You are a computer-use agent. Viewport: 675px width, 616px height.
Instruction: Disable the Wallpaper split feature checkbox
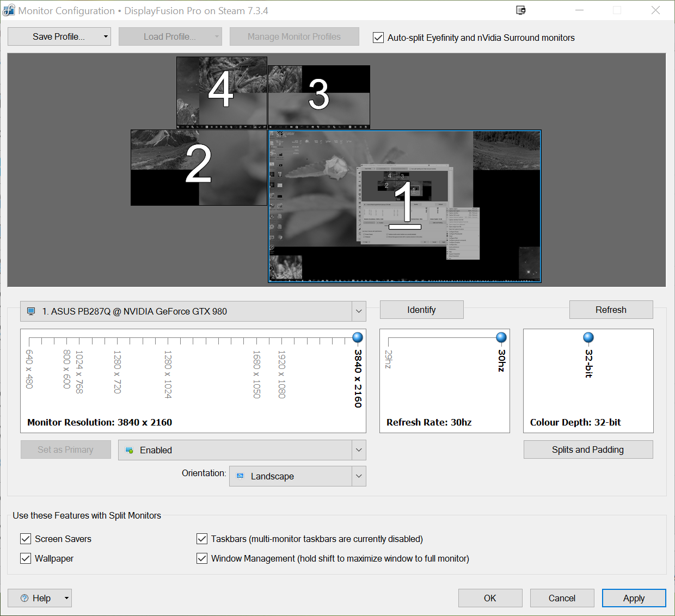pyautogui.click(x=26, y=558)
